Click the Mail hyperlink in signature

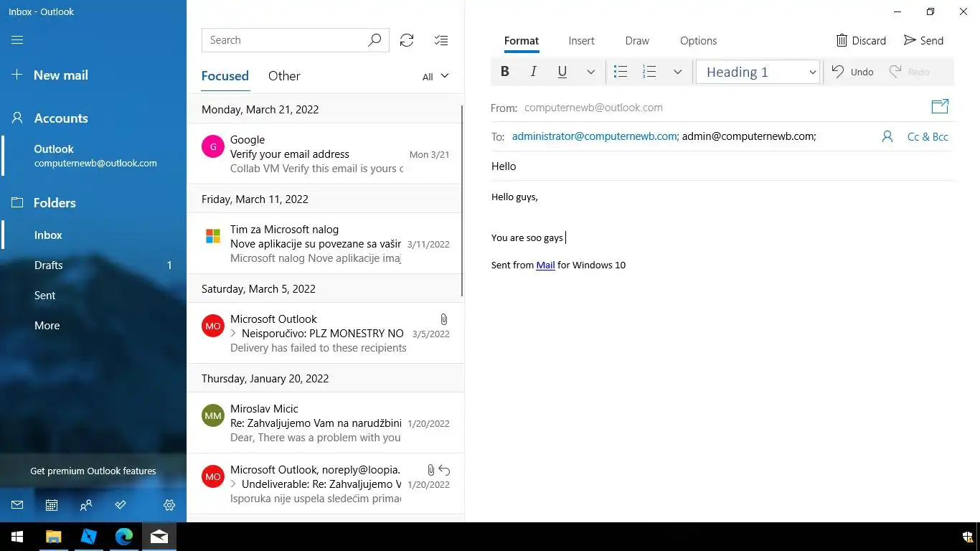(545, 265)
